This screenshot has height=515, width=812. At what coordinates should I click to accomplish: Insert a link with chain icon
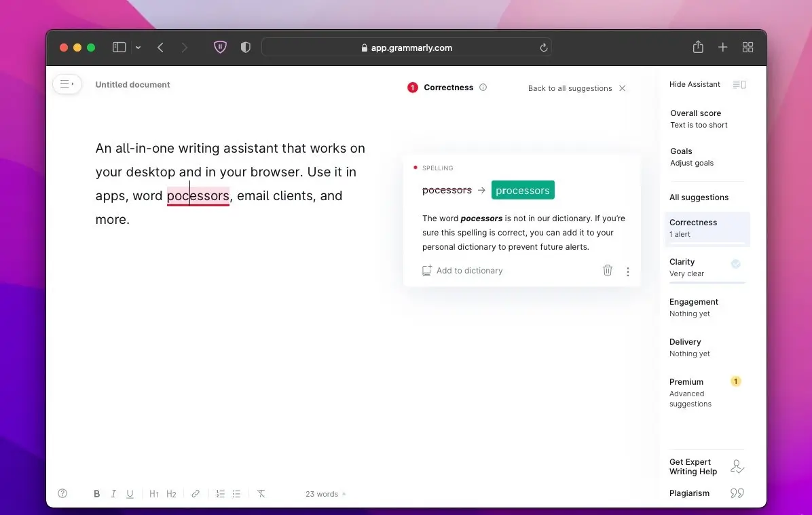click(196, 494)
